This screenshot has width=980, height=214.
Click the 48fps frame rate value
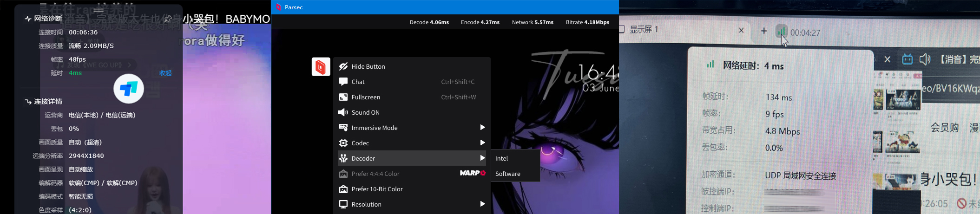[77, 59]
